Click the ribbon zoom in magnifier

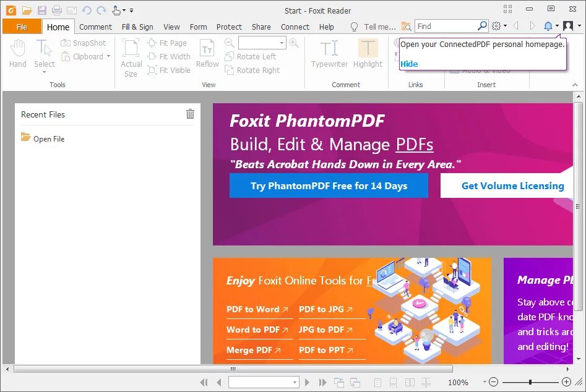point(294,43)
